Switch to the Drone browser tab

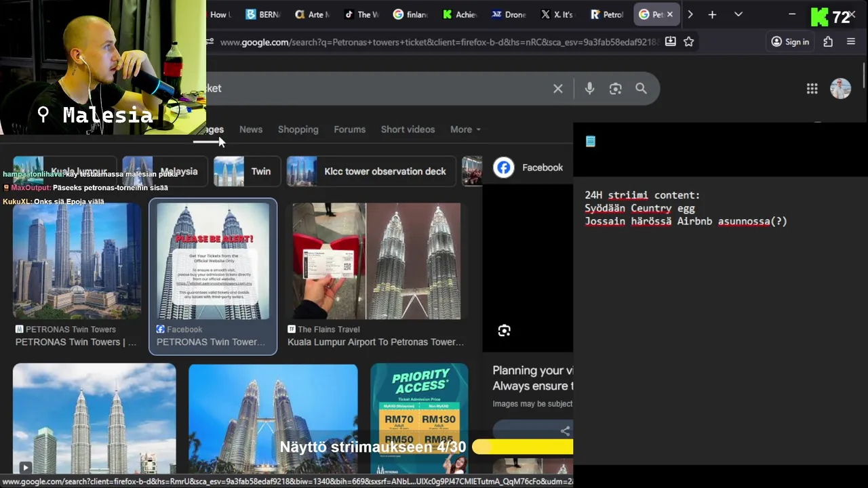click(x=509, y=14)
